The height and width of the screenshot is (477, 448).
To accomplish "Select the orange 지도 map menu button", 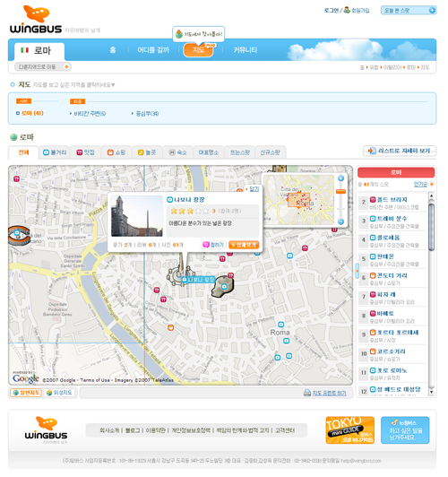I will pos(198,50).
